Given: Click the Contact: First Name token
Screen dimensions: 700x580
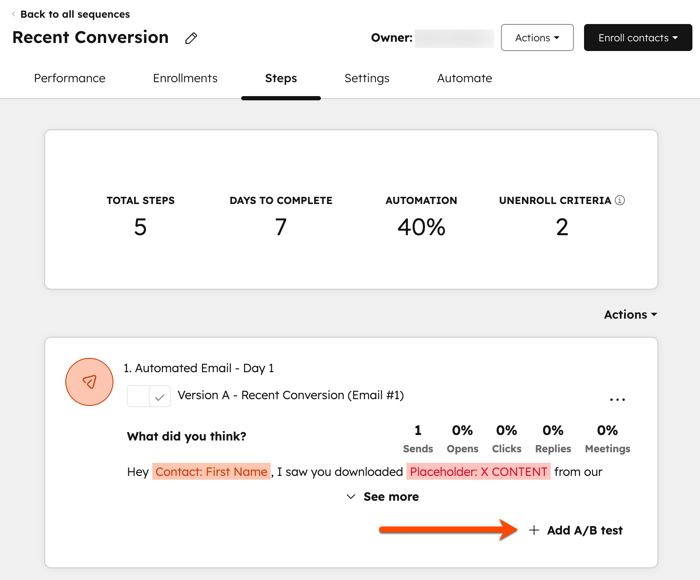Looking at the screenshot, I should point(211,471).
